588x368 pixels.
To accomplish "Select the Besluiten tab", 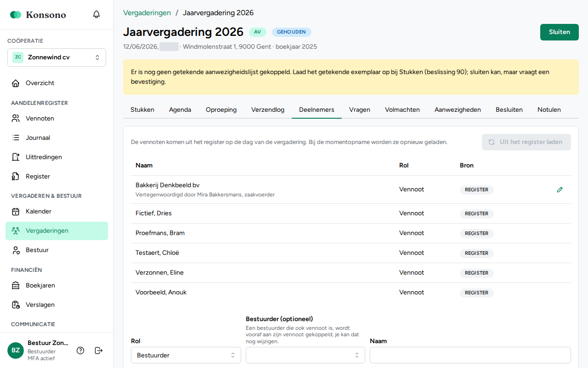I will 509,110.
